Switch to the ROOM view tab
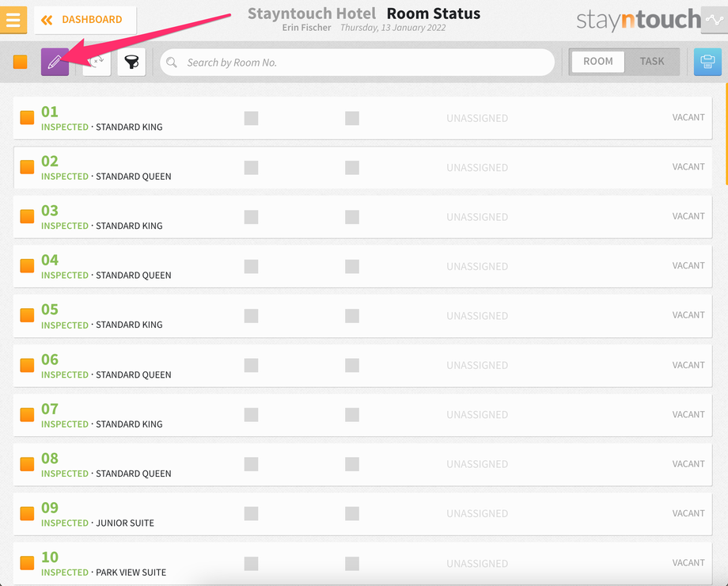Viewport: 728px width, 586px height. [x=598, y=61]
